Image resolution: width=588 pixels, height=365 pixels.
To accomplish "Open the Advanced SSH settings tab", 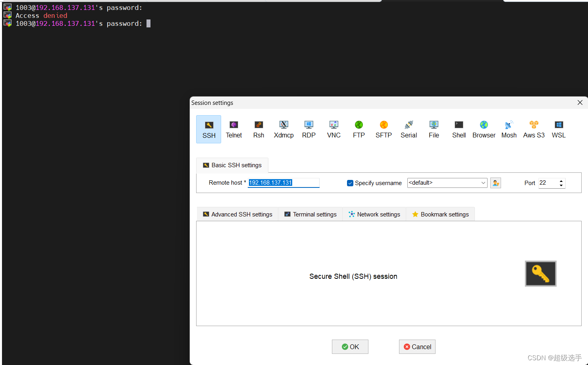I will click(237, 214).
